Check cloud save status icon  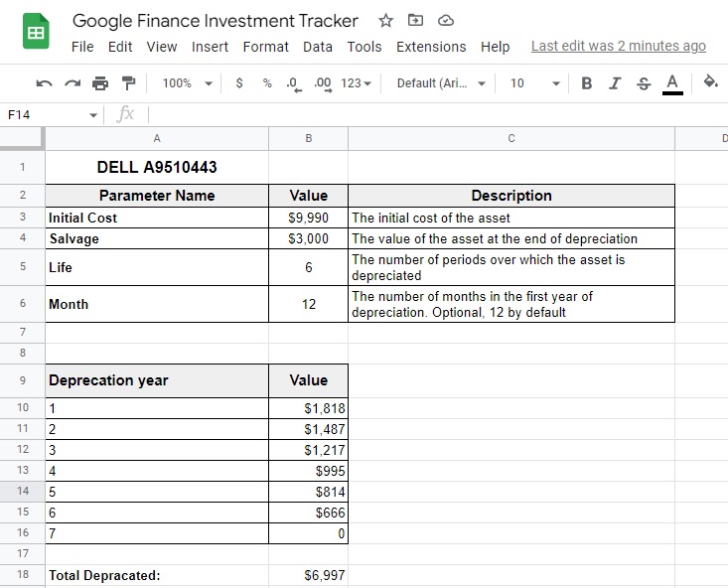446,21
